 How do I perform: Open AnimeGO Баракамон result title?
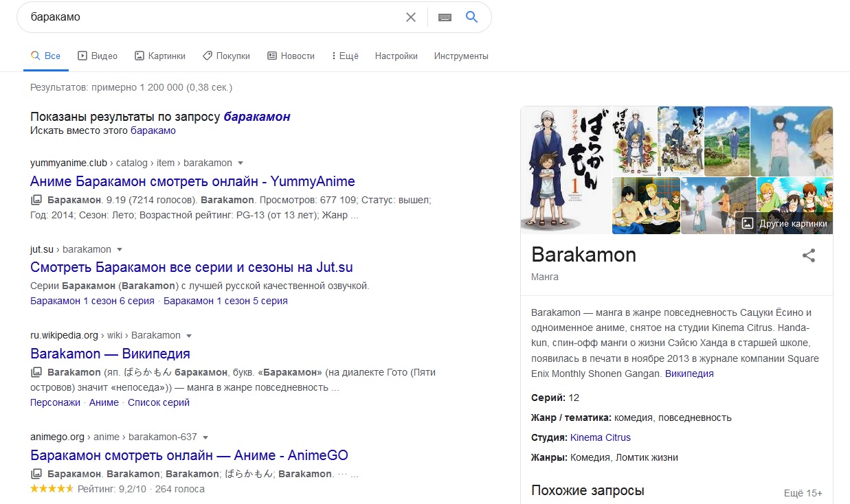tap(189, 455)
